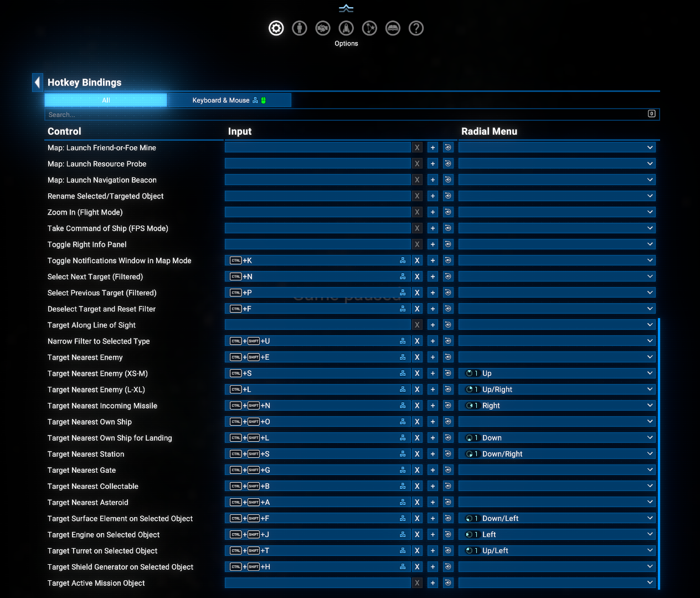Click Toggle Right Info Panel label
This screenshot has height=598, width=700.
pyautogui.click(x=87, y=244)
